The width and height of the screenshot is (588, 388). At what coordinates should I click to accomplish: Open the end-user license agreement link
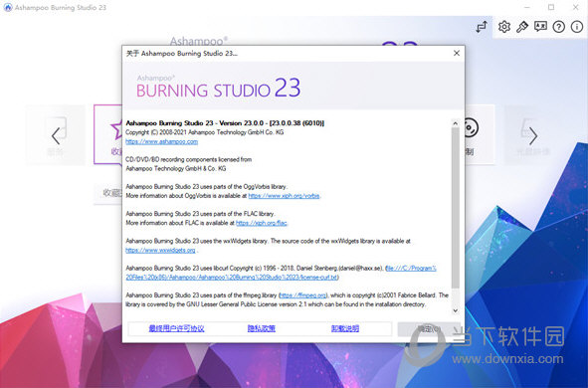[176, 328]
